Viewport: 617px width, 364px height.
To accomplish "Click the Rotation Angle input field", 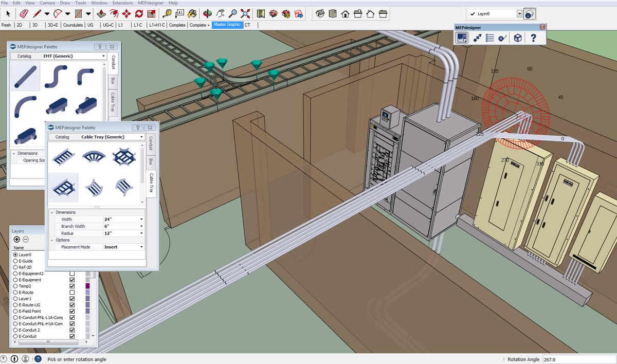I will pyautogui.click(x=578, y=359).
